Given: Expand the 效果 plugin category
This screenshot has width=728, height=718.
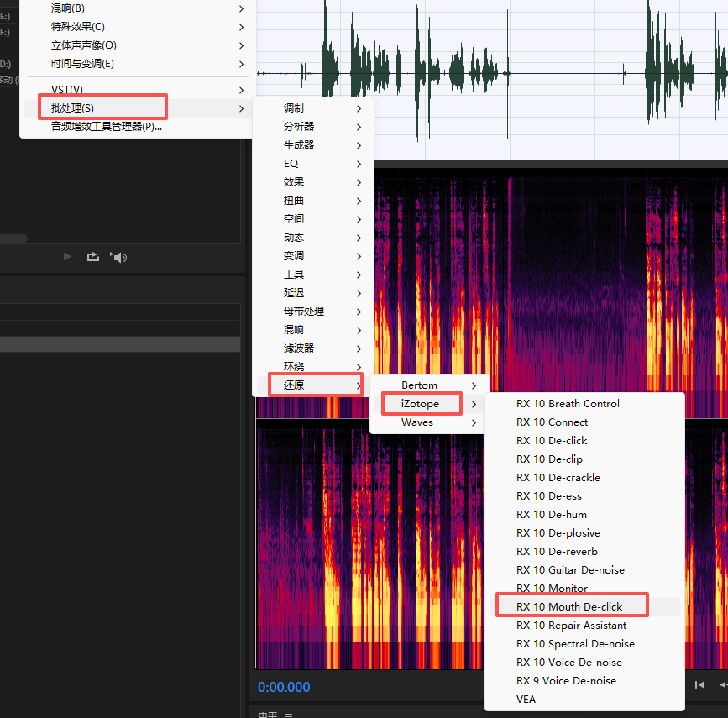Looking at the screenshot, I should pyautogui.click(x=313, y=182).
